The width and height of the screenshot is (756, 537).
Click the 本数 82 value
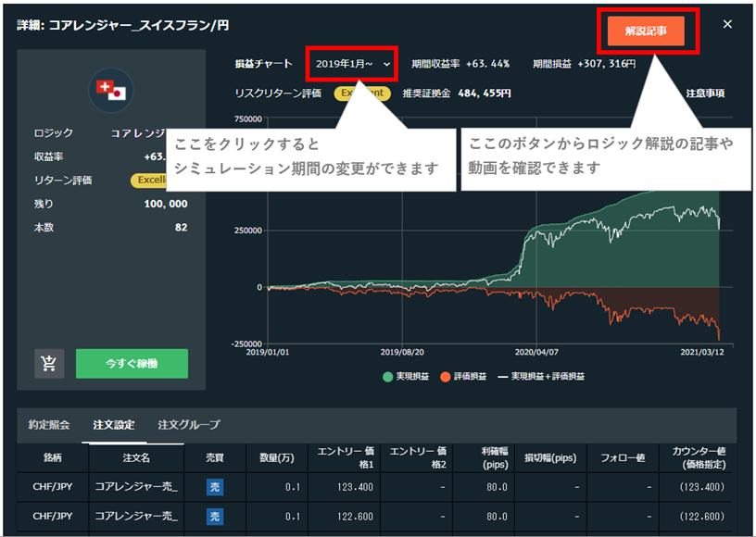[182, 228]
